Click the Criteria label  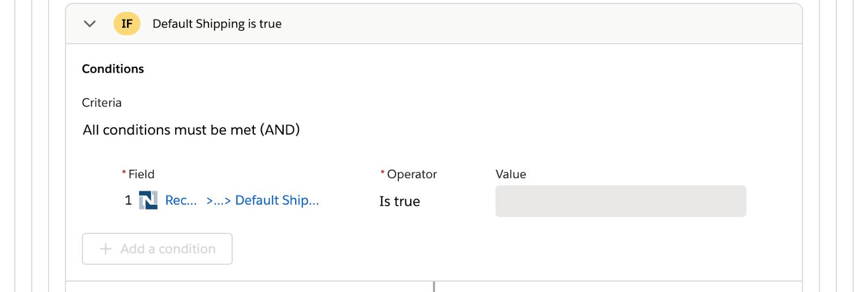101,103
